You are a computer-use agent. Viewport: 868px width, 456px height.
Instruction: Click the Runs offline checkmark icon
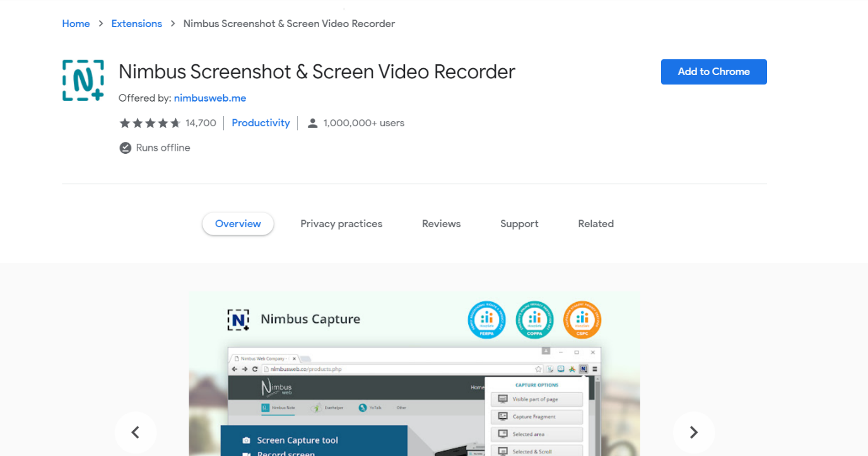point(125,148)
